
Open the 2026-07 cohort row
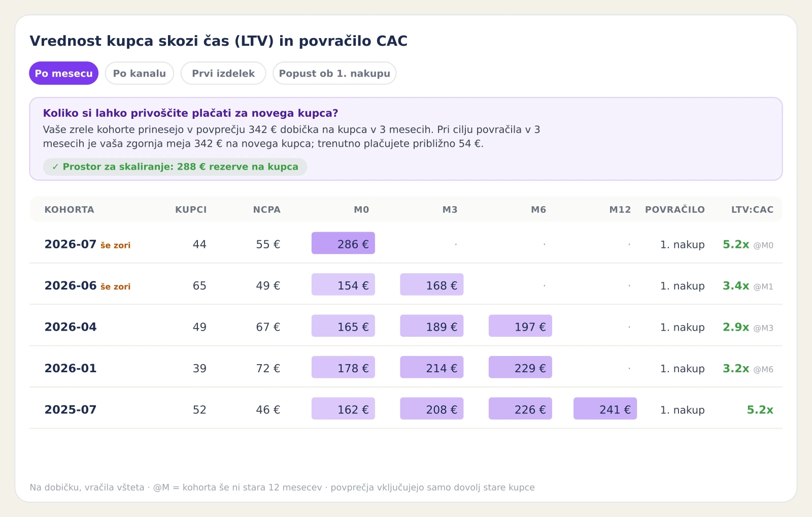[x=406, y=243]
